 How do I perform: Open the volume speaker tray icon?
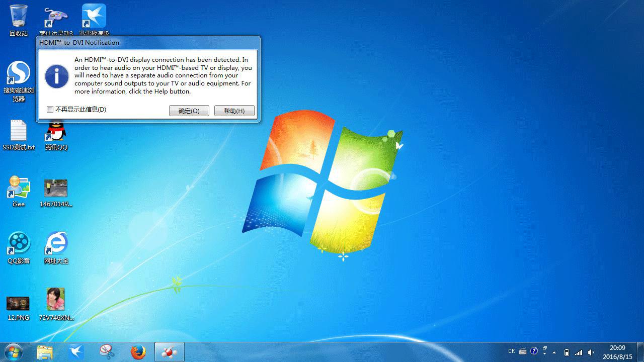(591, 352)
